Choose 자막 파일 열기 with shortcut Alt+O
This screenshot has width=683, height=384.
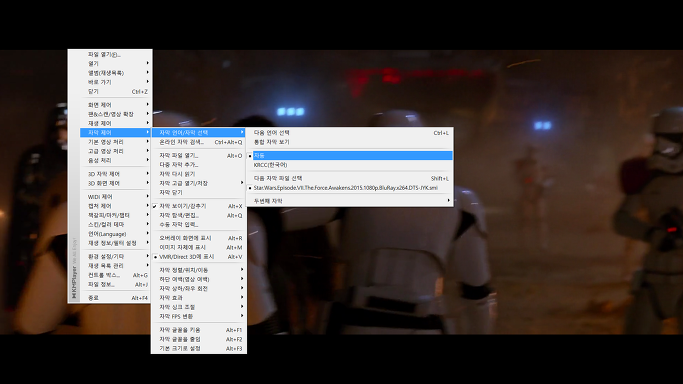pos(199,155)
